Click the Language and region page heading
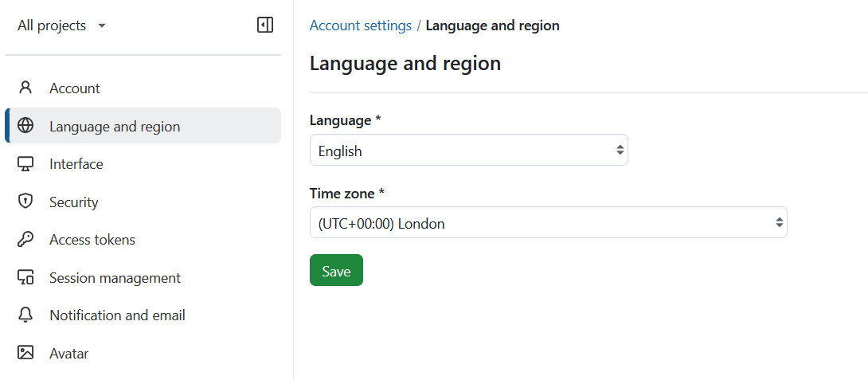This screenshot has width=868, height=380. coord(405,63)
